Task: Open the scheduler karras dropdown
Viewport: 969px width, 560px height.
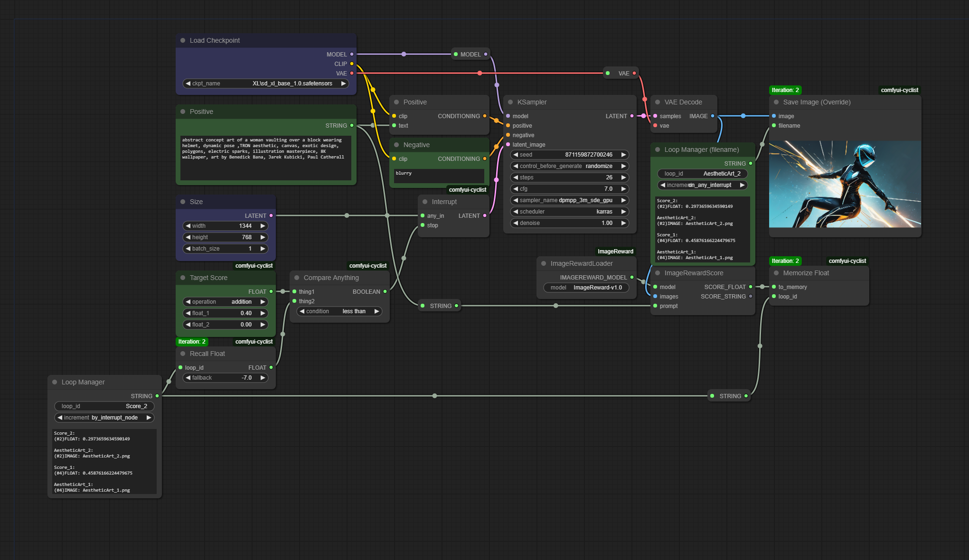Action: 570,212
